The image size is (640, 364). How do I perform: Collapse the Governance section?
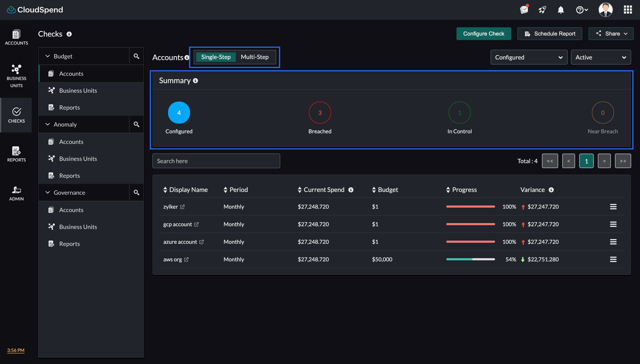click(x=47, y=193)
